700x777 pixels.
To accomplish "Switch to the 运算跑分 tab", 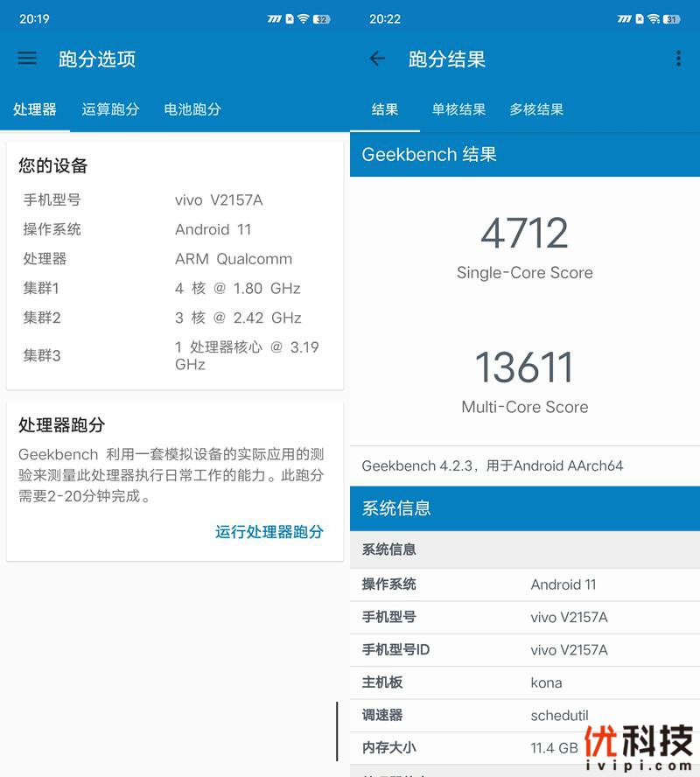I will [110, 109].
